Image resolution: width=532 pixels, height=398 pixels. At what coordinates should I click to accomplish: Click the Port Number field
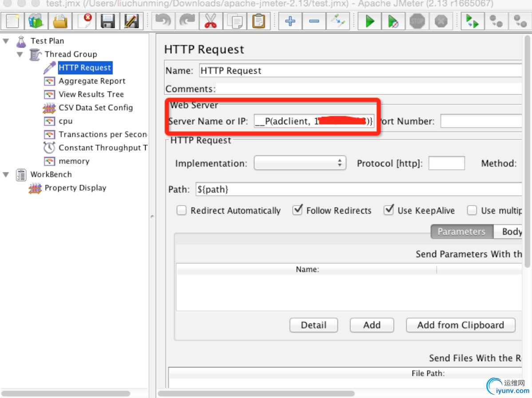pos(481,121)
